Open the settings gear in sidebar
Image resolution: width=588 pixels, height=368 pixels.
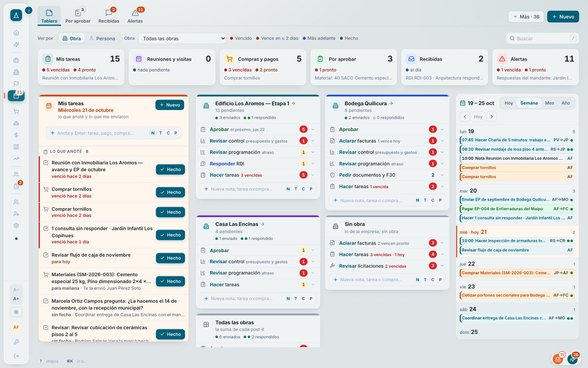[16, 226]
